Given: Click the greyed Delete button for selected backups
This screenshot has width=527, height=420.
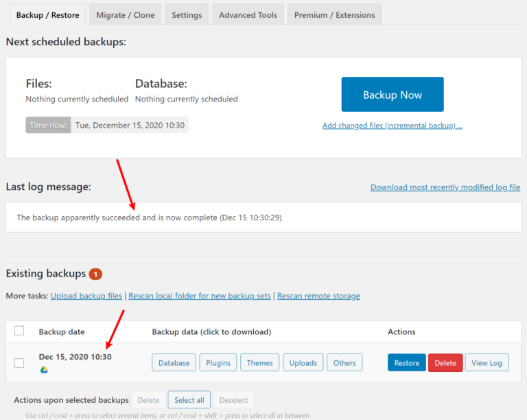Looking at the screenshot, I should pos(148,400).
